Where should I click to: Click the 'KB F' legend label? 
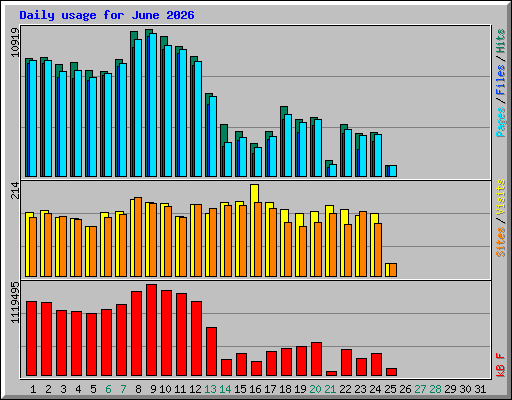coord(500,365)
